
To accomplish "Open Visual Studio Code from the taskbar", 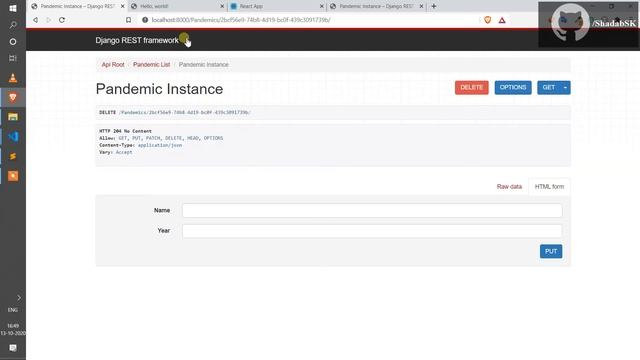I will pos(13,136).
